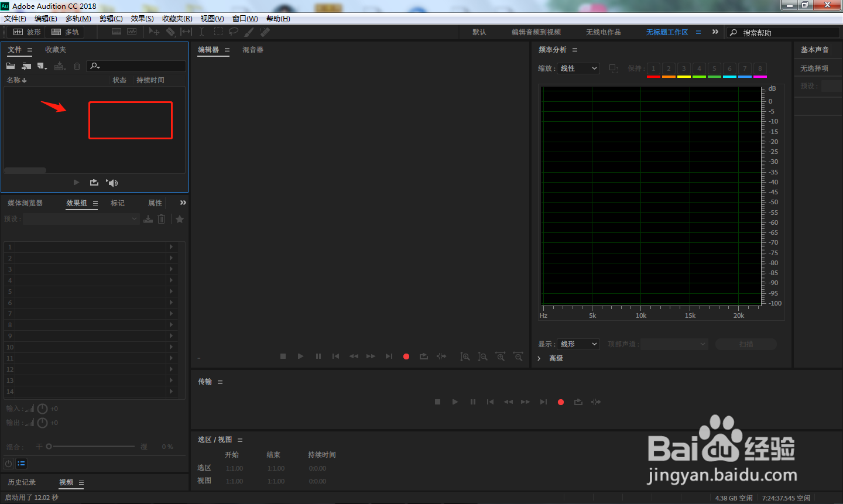Click the trash icon in Files panel

click(x=77, y=66)
